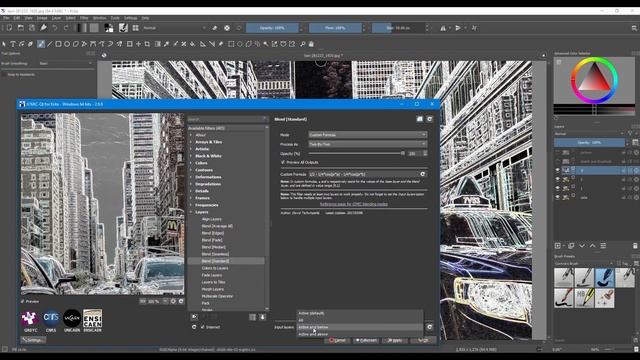Viewport: 640px width, 360px height.
Task: Toggle preserve alpha in the toolbar
Action: point(227,28)
